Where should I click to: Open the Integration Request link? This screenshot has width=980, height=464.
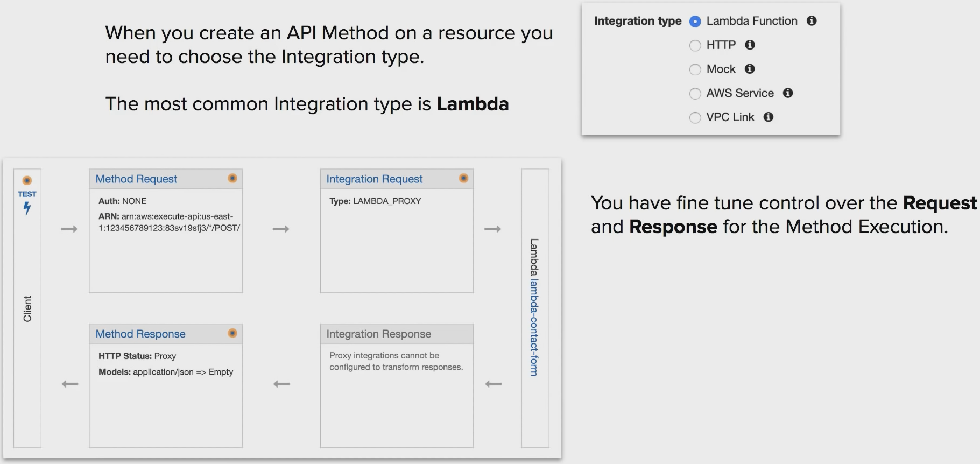(374, 179)
